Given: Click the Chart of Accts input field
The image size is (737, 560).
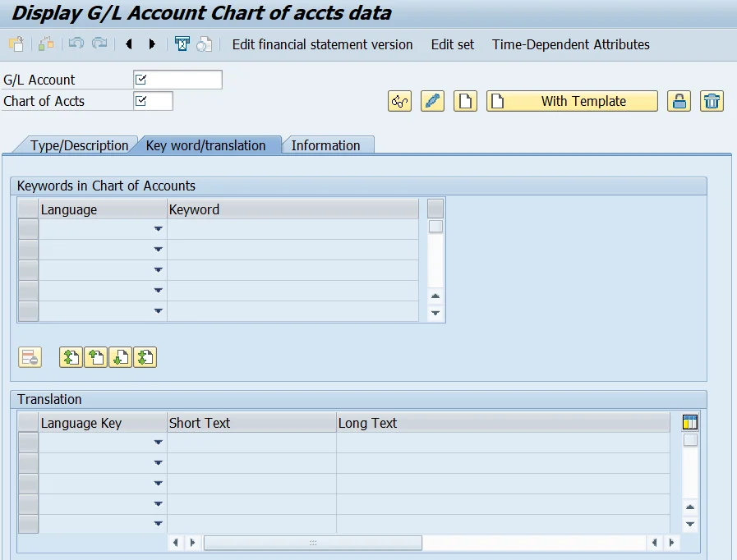Looking at the screenshot, I should [153, 101].
